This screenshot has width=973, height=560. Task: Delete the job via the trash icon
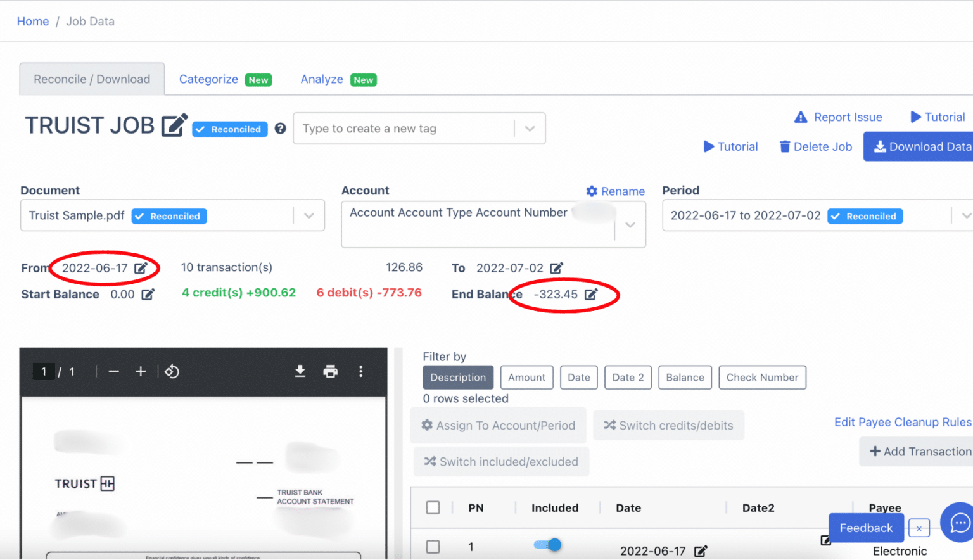(784, 146)
